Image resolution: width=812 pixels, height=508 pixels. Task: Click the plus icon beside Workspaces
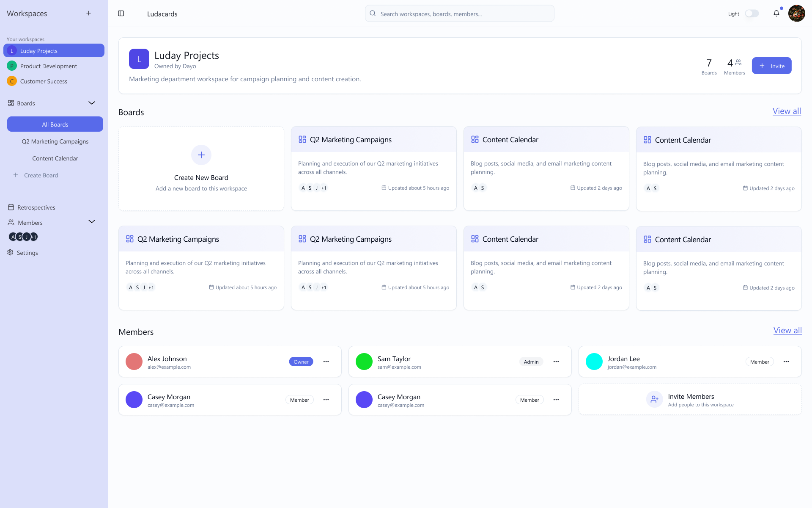point(88,14)
